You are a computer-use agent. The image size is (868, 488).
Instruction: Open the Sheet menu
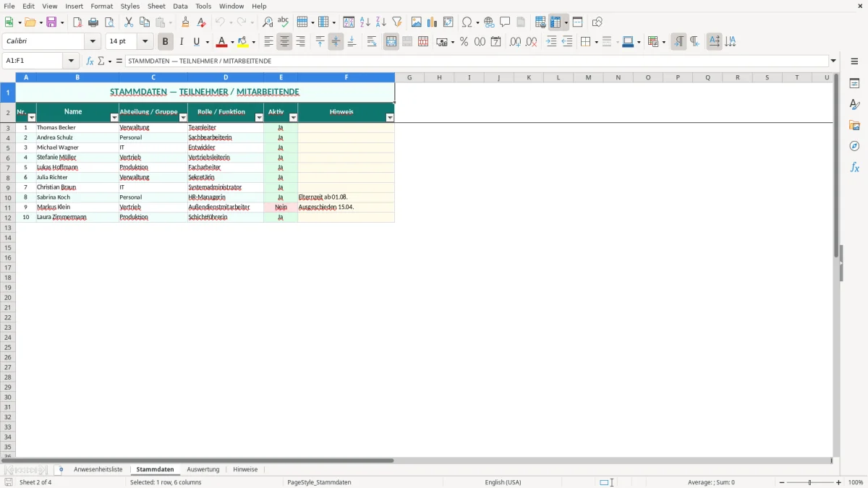click(156, 6)
